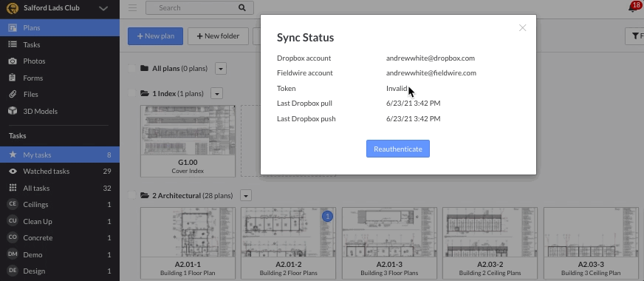Open Photos via camera icon
Viewport: 644px width, 281px height.
tap(13, 61)
